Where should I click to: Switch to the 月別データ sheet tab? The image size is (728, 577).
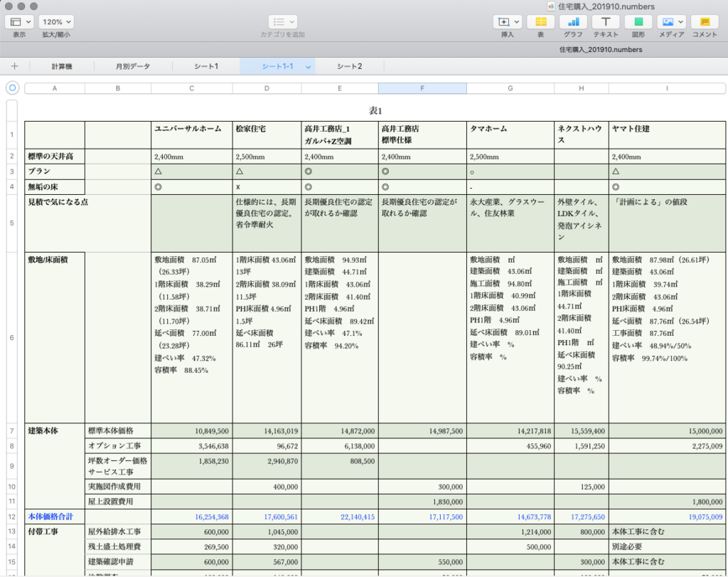tap(133, 66)
